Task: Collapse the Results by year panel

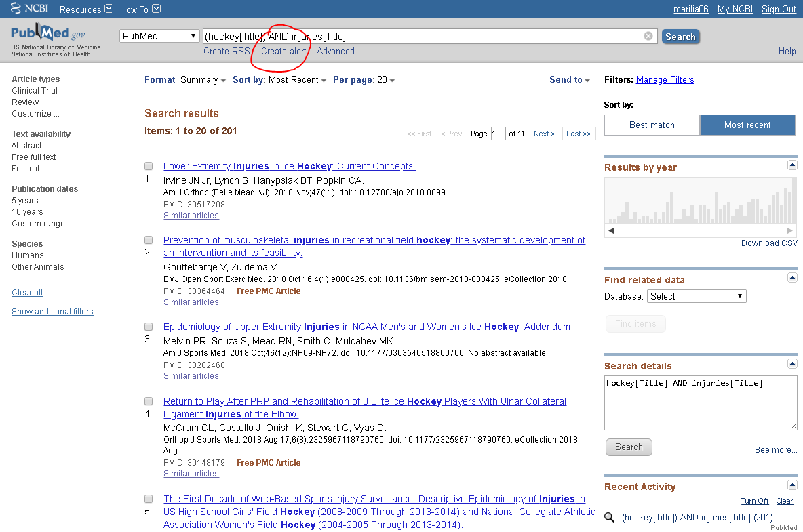Action: point(792,165)
